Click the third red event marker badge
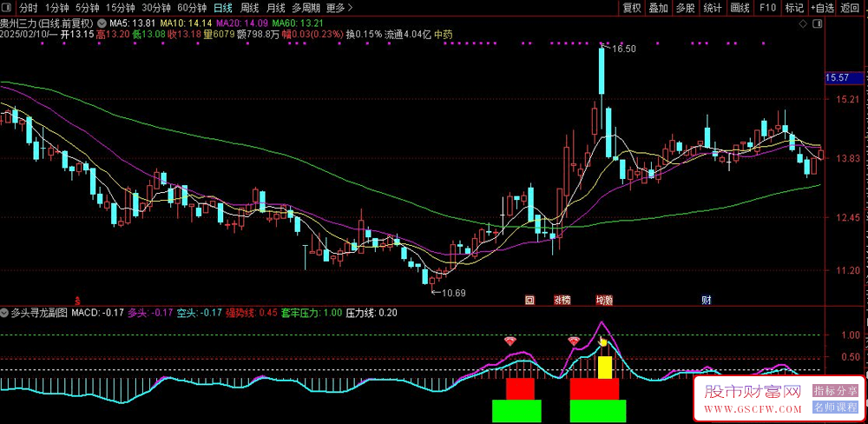Image resolution: width=868 pixels, height=424 pixels. [603, 301]
